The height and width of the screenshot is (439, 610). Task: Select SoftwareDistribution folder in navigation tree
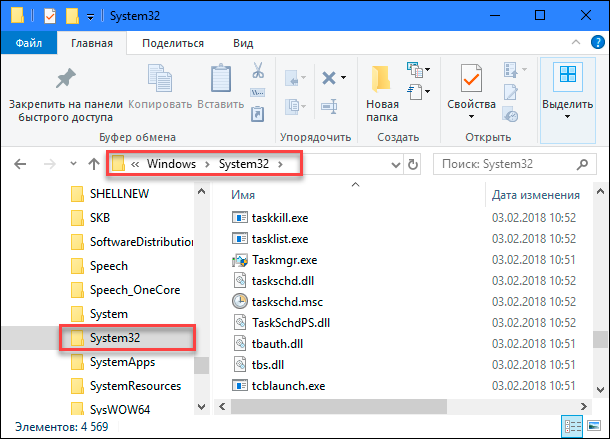(x=132, y=242)
